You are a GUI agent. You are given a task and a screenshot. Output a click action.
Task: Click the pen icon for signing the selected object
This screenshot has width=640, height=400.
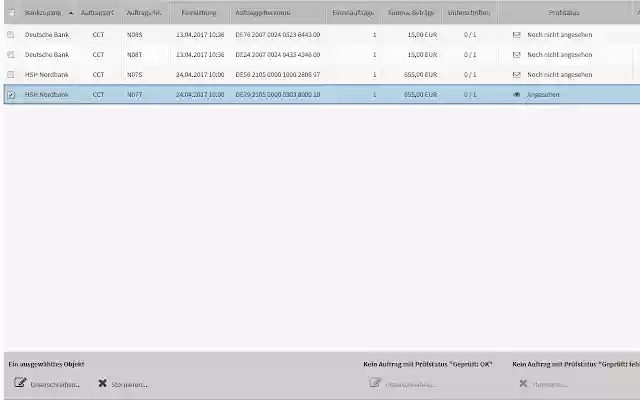pos(20,383)
